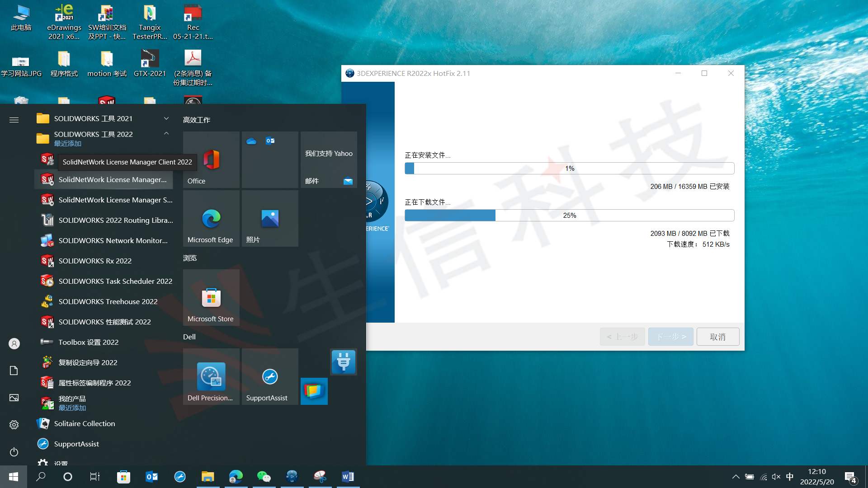This screenshot has width=868, height=488.
Task: Launch SolidNetWork License Manager Server entry
Action: click(104, 200)
